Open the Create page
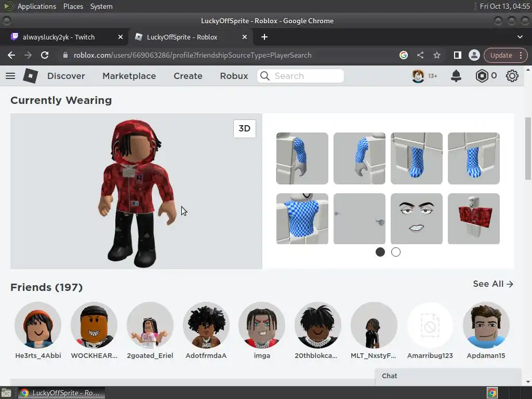 [x=188, y=76]
